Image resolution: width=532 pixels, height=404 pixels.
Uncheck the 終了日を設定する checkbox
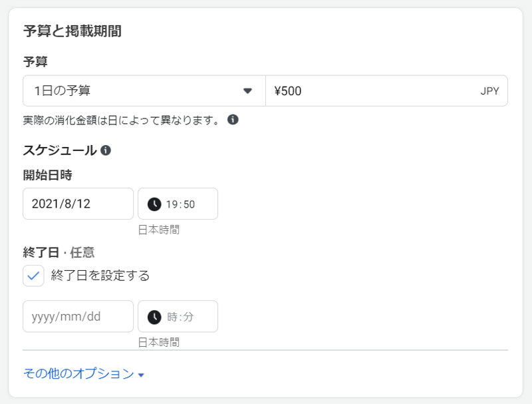pyautogui.click(x=33, y=276)
